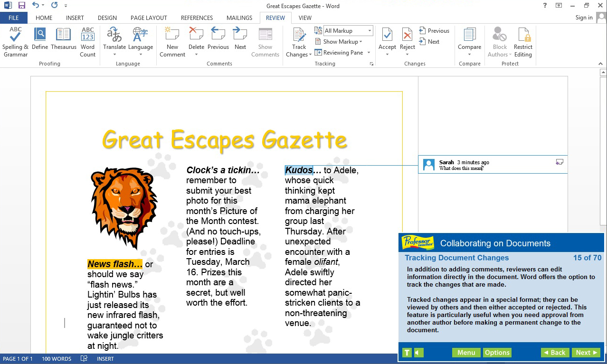This screenshot has width=607, height=364.
Task: Click the tutorial Next button
Action: pyautogui.click(x=586, y=353)
